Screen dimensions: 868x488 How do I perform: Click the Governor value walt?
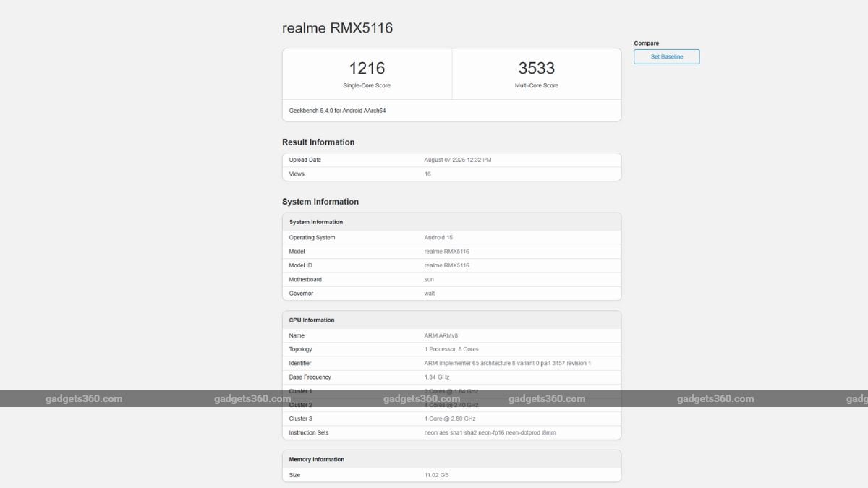(x=430, y=294)
